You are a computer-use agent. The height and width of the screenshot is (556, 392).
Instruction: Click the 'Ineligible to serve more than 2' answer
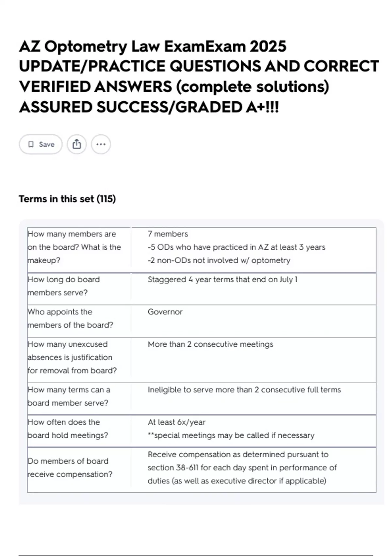tap(244, 390)
